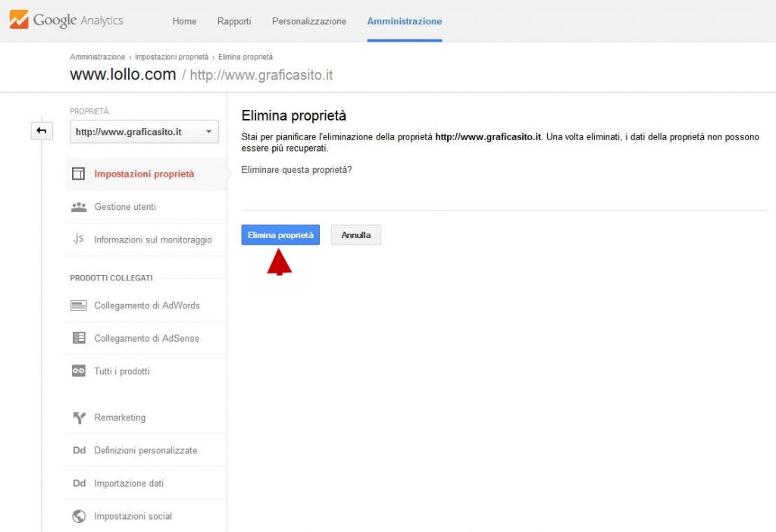This screenshot has height=532, width=776.
Task: Select the Impostazioni proprietà settings icon
Action: click(79, 173)
